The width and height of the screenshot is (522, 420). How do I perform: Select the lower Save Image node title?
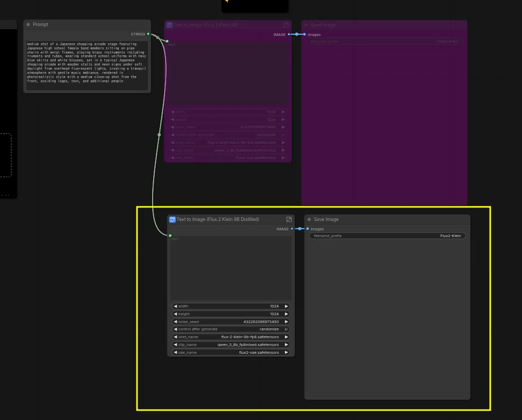click(x=326, y=219)
